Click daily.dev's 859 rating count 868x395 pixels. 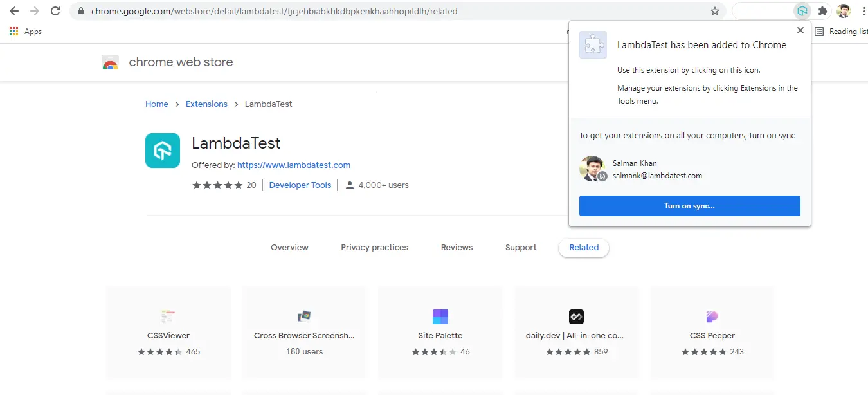pos(601,352)
